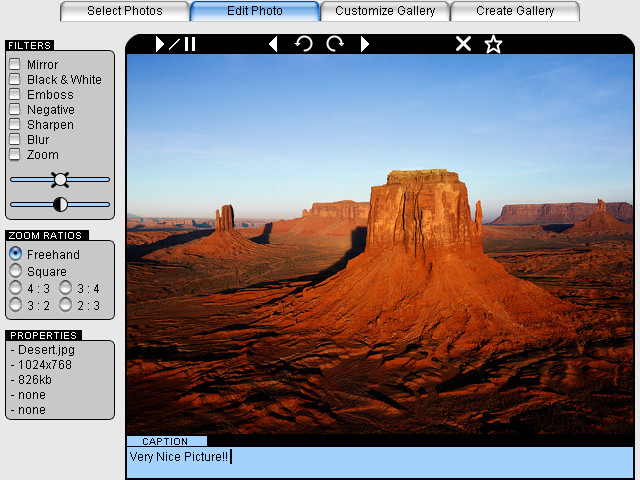Toggle the Emboss filter checkbox

(x=15, y=94)
